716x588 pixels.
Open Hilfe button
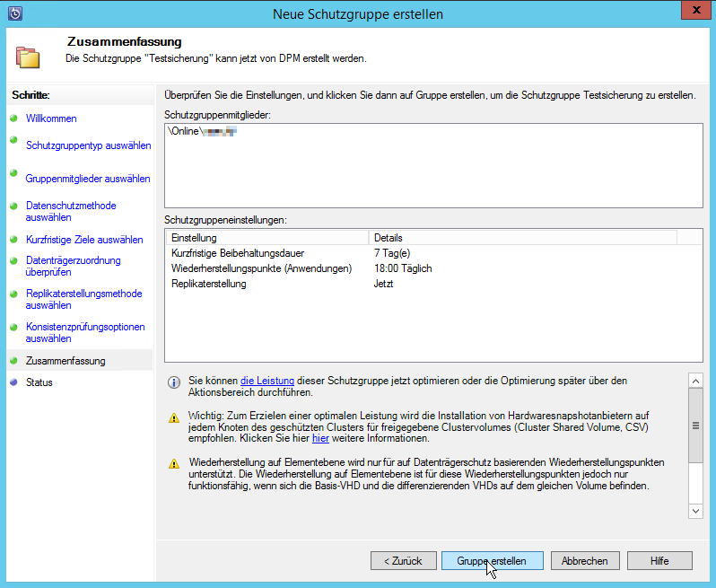point(659,560)
